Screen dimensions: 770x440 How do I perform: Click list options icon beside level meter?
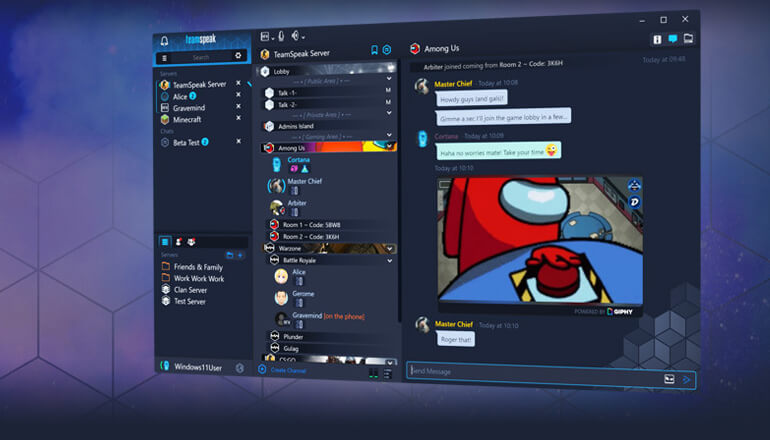(387, 374)
